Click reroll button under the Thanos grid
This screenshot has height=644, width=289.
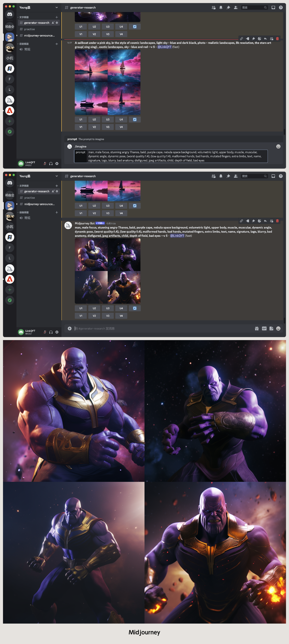pos(135,308)
